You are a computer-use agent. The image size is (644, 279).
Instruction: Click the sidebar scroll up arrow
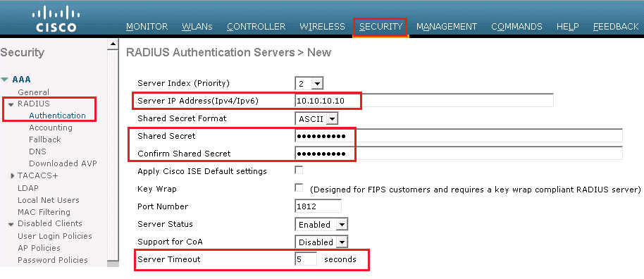tap(113, 44)
